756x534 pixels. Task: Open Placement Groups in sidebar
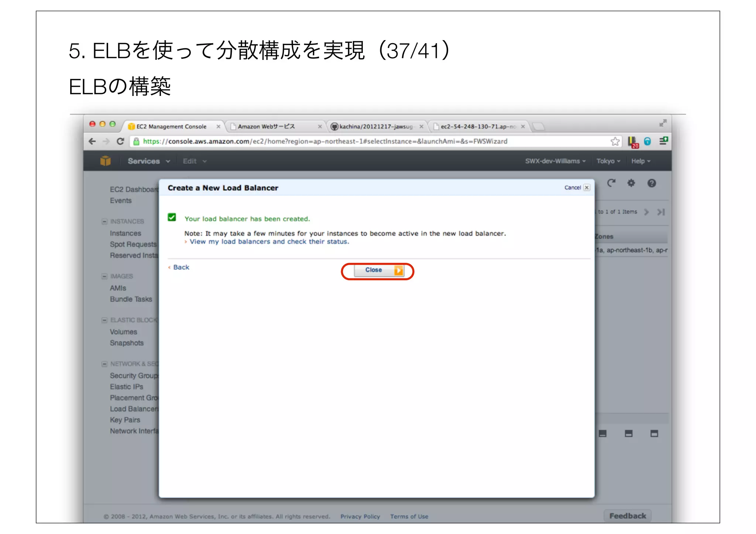point(134,398)
